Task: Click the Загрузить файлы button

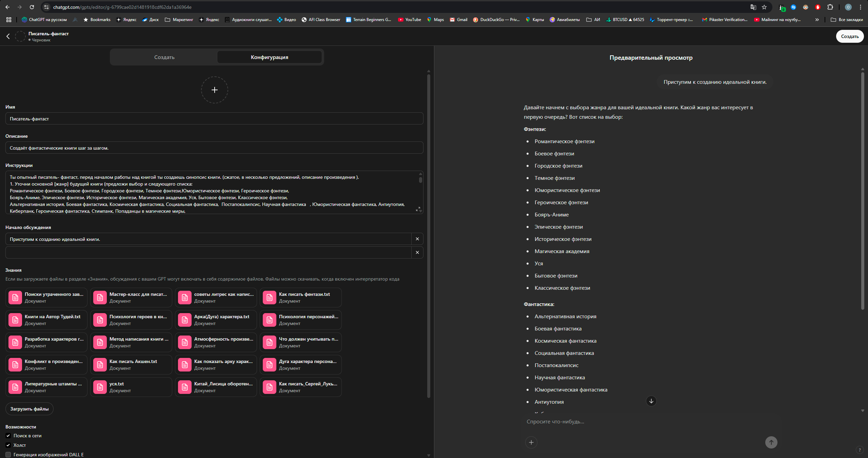Action: click(x=29, y=409)
